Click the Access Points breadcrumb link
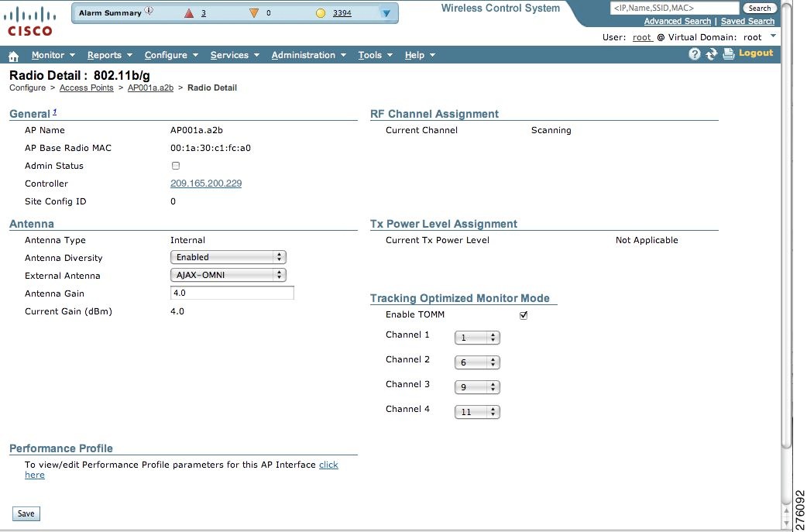 [x=87, y=88]
